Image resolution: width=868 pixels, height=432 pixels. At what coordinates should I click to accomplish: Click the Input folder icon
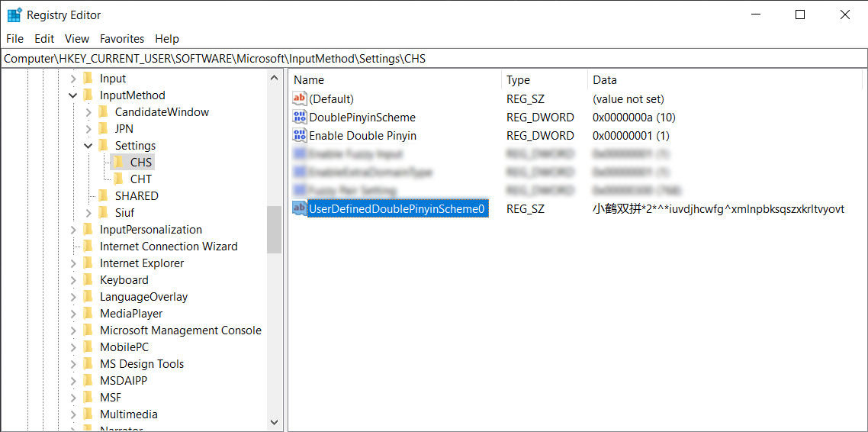[88, 79]
